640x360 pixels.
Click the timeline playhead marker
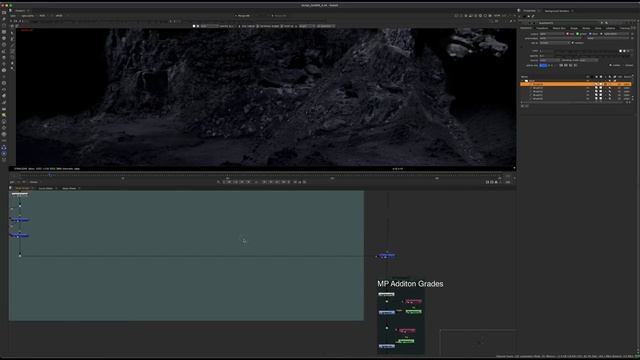(50, 175)
